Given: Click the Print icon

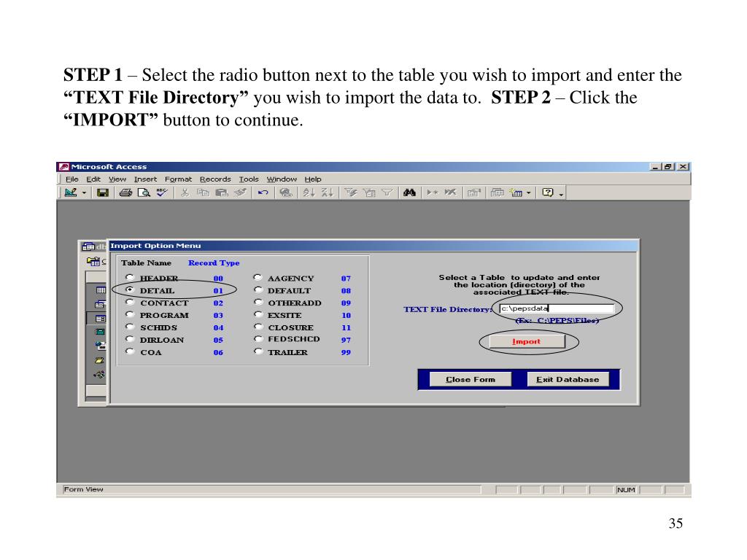Looking at the screenshot, I should (x=125, y=192).
